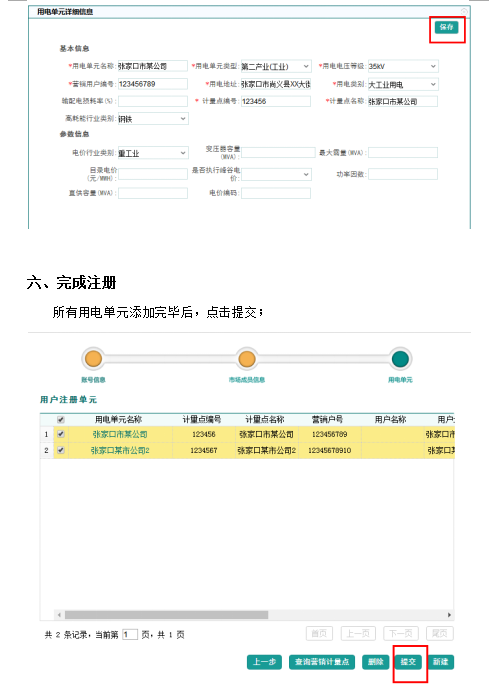Select the empty 输配电损耗率 field
The width and height of the screenshot is (490, 687).
[x=153, y=101]
